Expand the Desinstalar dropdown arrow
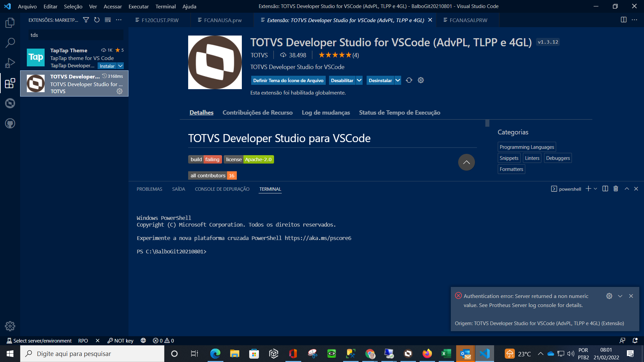Screen dimensions: 644x362 coord(397,80)
